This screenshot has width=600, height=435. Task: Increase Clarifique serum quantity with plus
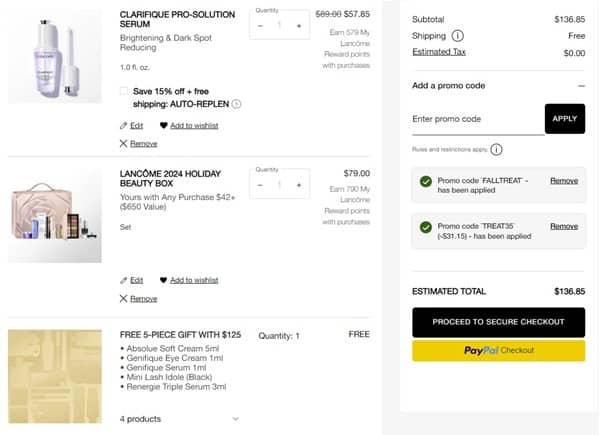tap(298, 25)
